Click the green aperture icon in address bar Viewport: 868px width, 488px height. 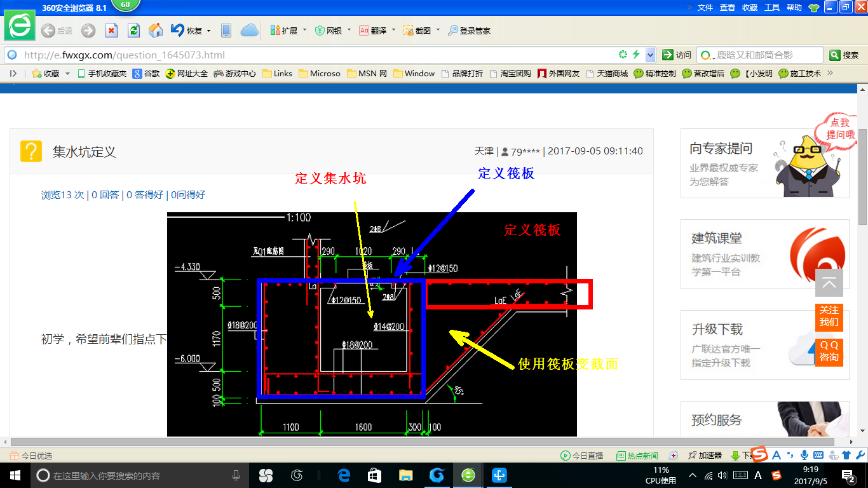(x=623, y=55)
